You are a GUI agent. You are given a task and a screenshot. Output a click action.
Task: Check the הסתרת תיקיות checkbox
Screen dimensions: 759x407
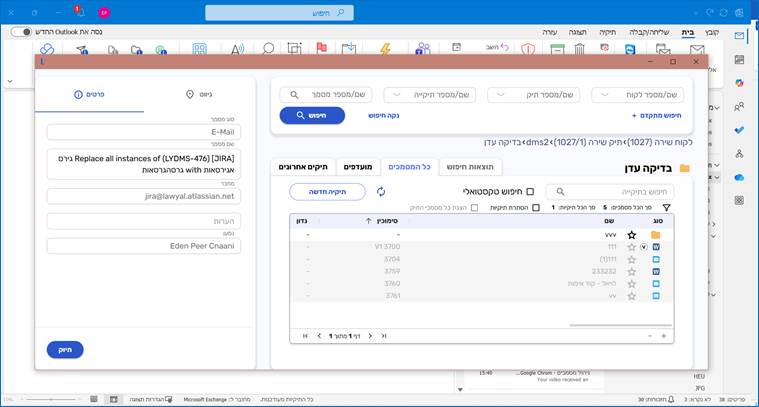(536, 208)
